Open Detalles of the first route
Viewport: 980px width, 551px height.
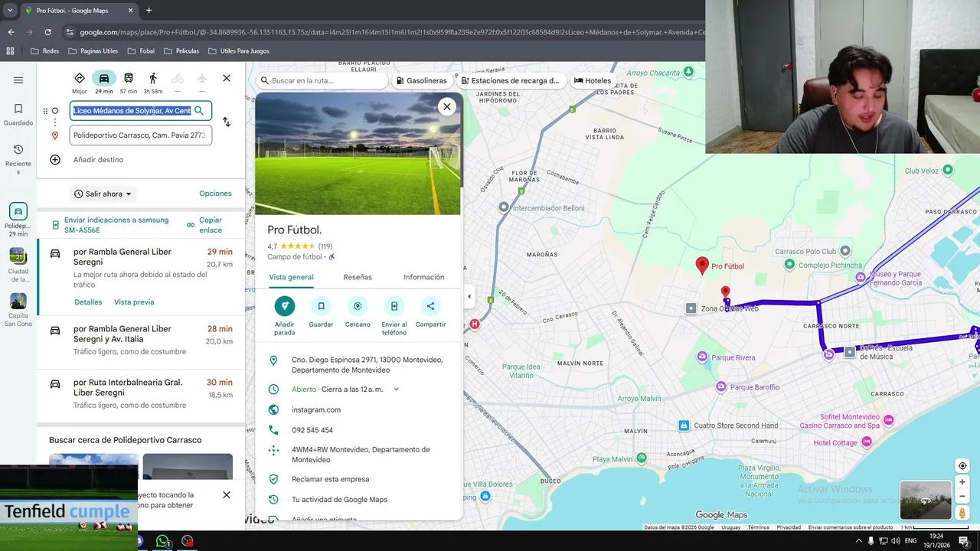coord(88,302)
